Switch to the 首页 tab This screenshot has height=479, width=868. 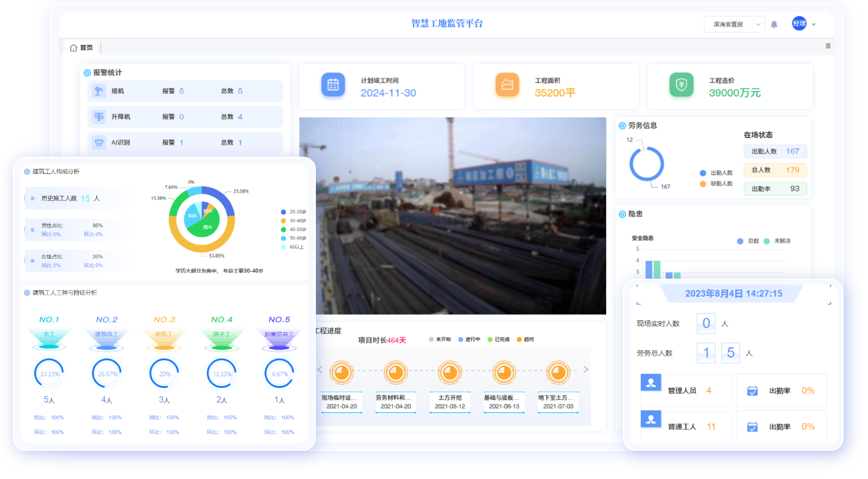pos(82,48)
